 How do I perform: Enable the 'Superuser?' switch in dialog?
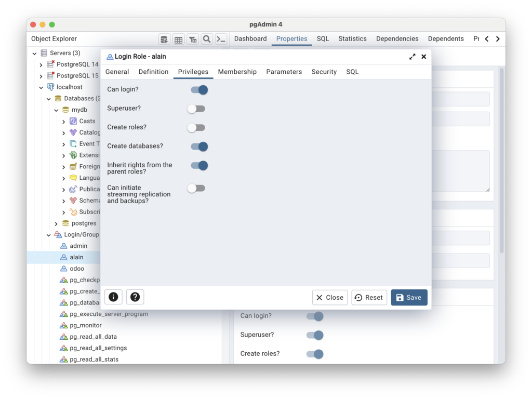coord(196,109)
